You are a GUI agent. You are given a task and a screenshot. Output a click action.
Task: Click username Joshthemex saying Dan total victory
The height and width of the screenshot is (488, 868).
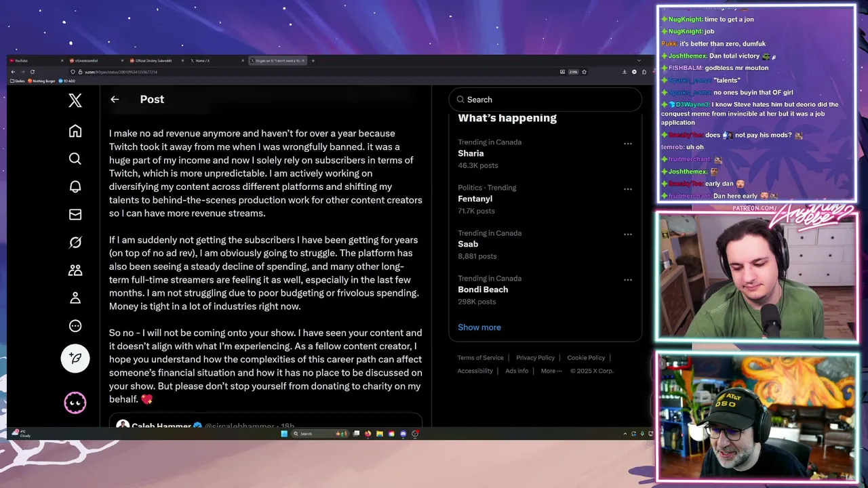688,56
